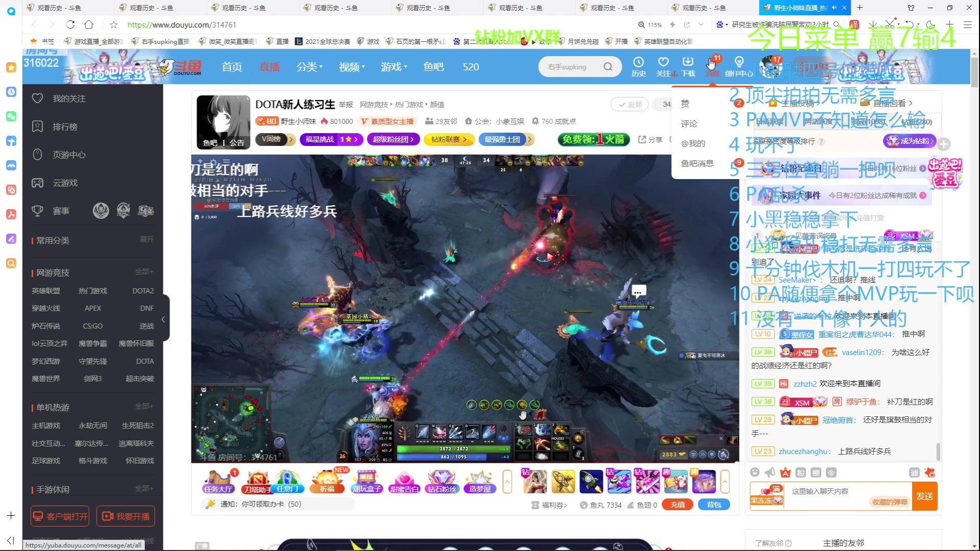Click the 祈福 blessing icon marked NEW
980x551 pixels.
point(327,482)
